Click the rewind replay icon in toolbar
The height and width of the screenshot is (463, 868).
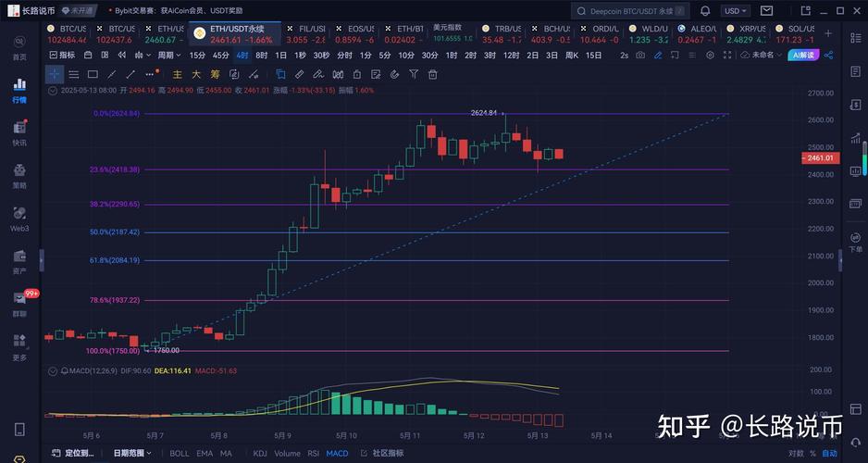point(122,55)
